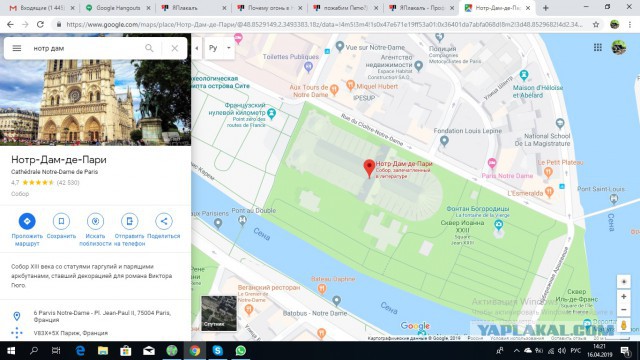The width and height of the screenshot is (640, 360).
Task: Open the Google apps grid icon
Action: coord(598,47)
